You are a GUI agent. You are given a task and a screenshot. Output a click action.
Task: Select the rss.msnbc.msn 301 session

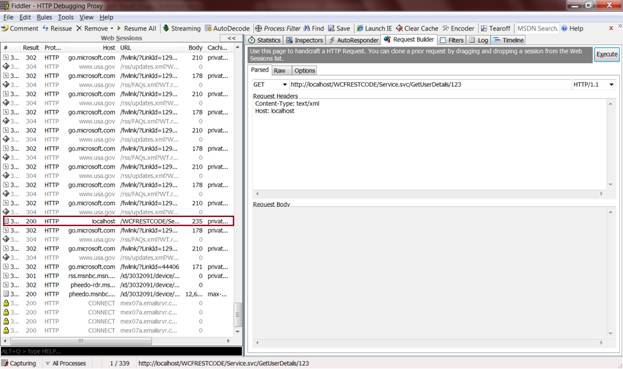[x=118, y=276]
